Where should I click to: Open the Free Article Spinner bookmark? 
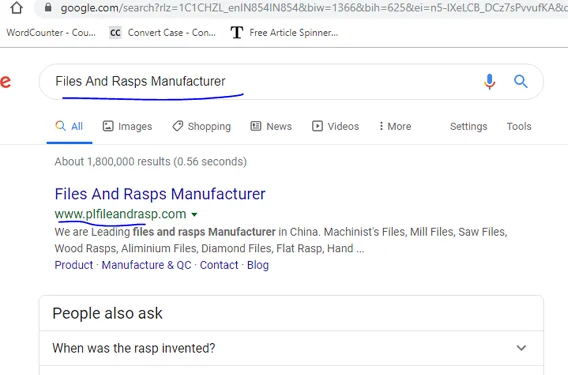284,33
